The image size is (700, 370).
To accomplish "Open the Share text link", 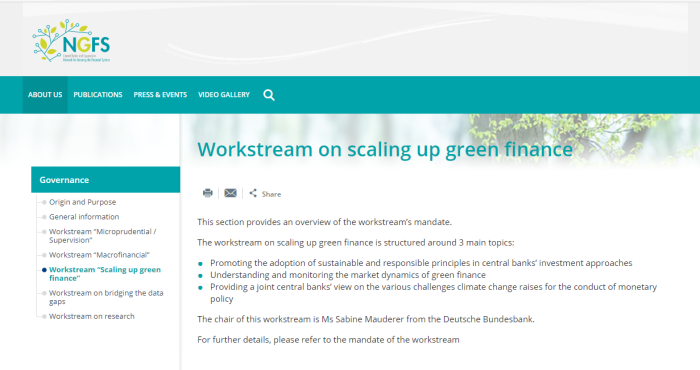I will point(271,194).
